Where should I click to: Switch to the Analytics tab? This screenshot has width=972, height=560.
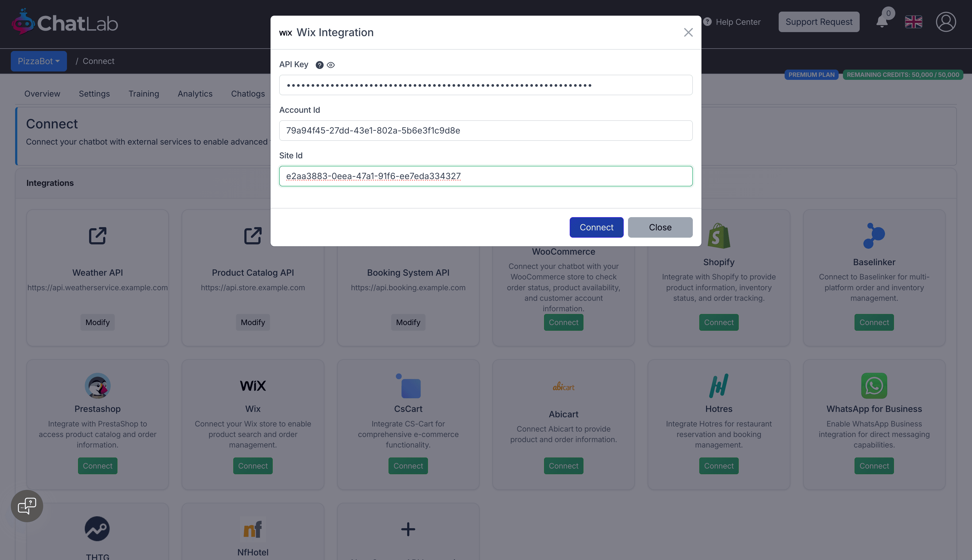[195, 94]
